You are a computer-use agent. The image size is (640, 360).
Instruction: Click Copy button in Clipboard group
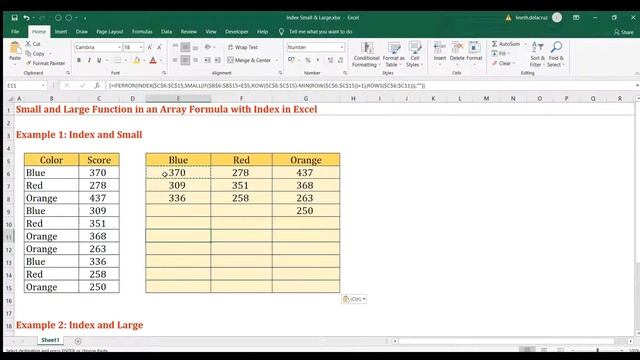coord(35,53)
